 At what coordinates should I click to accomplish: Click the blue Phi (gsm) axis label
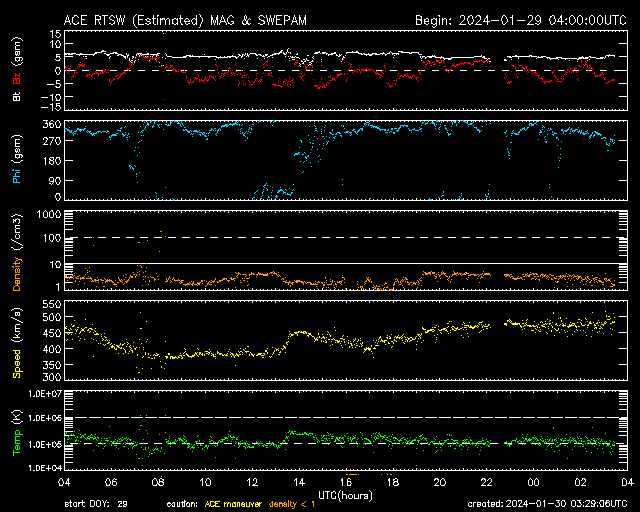pyautogui.click(x=17, y=163)
